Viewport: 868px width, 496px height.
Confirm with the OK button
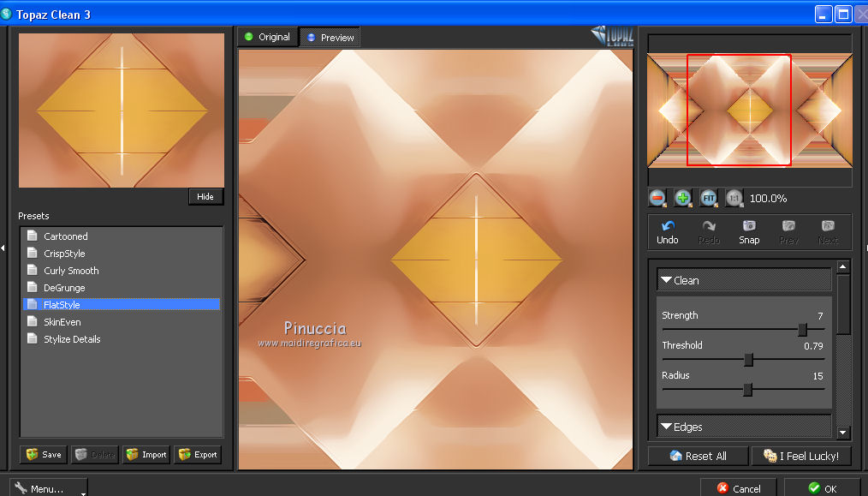[x=823, y=488]
